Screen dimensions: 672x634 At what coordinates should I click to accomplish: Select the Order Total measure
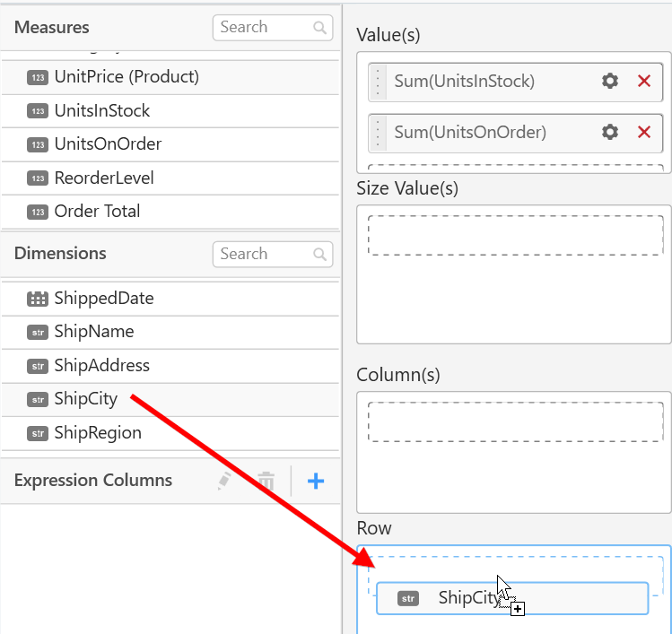[97, 212]
